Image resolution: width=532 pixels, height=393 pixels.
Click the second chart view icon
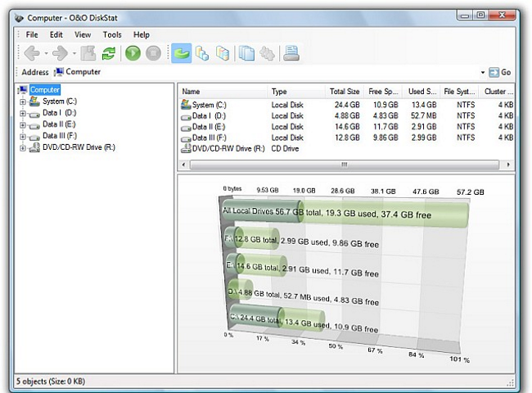coord(202,53)
